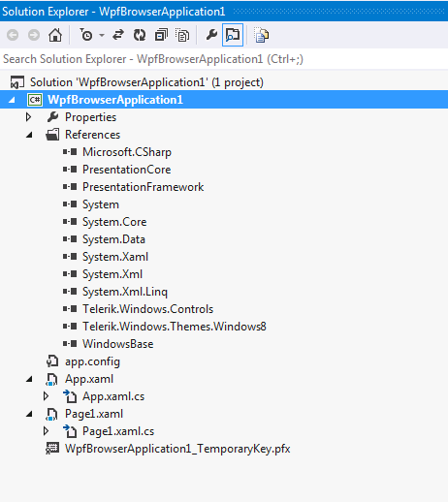Screen dimensions: 448x502
Task: Select the App.xaml.cs file name
Action: (113, 396)
